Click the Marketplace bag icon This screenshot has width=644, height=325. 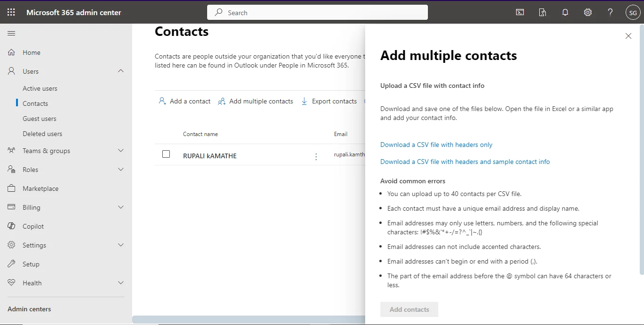pyautogui.click(x=12, y=188)
